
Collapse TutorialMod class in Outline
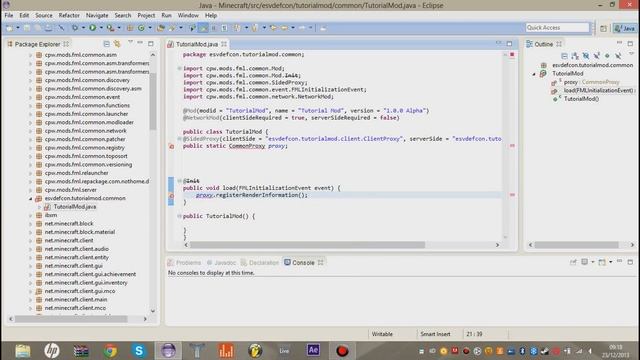coord(534,74)
